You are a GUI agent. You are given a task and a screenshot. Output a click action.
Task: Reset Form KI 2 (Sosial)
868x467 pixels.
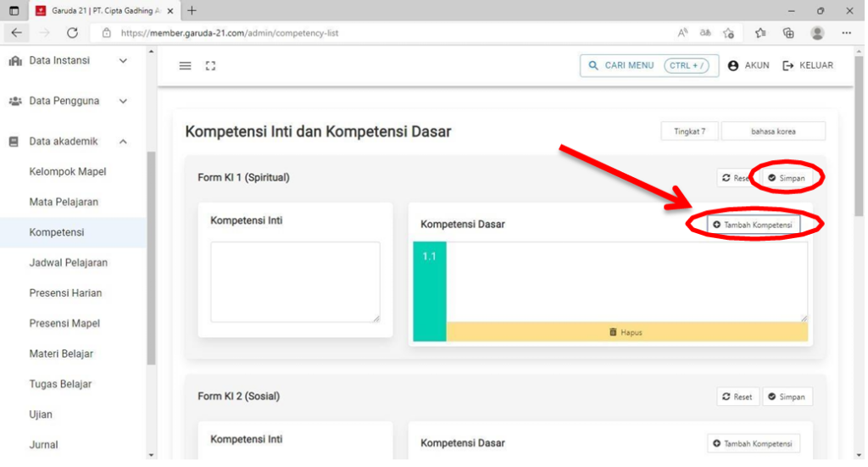click(737, 397)
